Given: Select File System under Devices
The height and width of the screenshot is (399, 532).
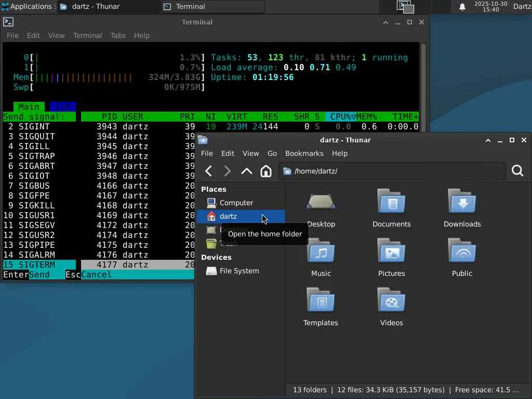Looking at the screenshot, I should (x=239, y=271).
